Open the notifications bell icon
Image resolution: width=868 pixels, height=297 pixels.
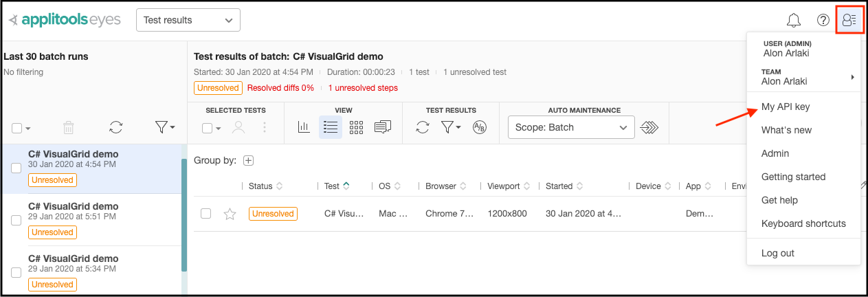(794, 20)
